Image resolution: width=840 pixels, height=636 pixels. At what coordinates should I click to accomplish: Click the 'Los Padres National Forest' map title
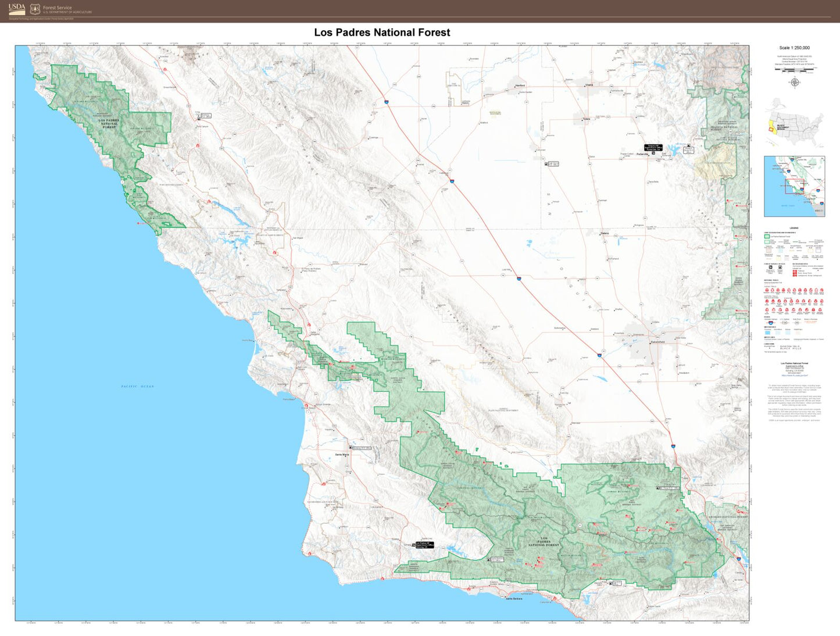(x=382, y=33)
